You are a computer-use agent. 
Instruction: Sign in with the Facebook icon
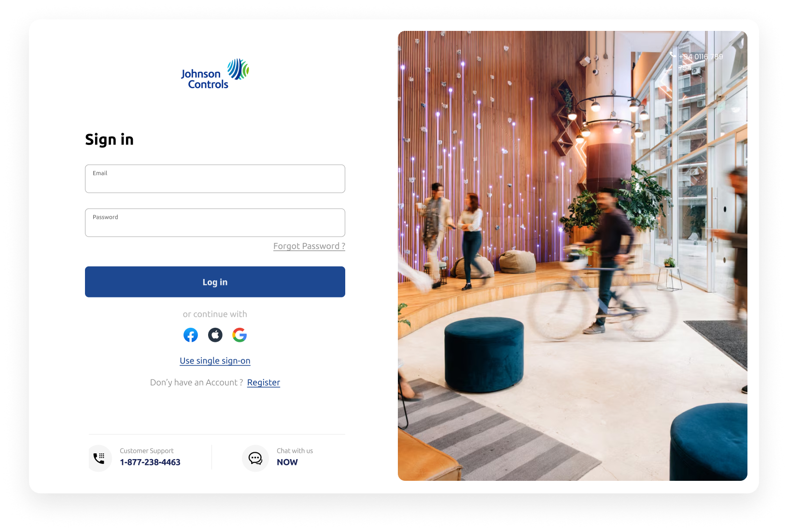coord(191,335)
